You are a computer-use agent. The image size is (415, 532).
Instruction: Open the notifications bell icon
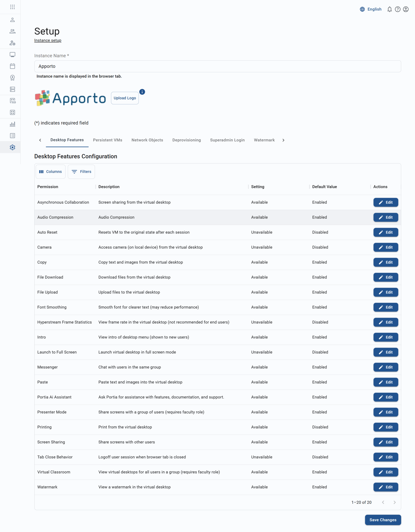pyautogui.click(x=389, y=9)
